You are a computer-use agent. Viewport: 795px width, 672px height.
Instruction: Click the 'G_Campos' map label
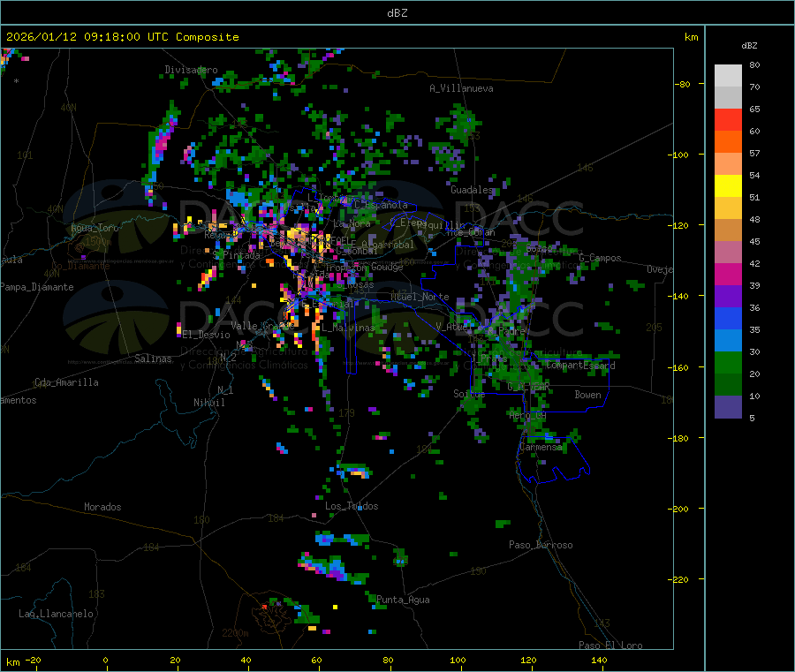point(600,258)
